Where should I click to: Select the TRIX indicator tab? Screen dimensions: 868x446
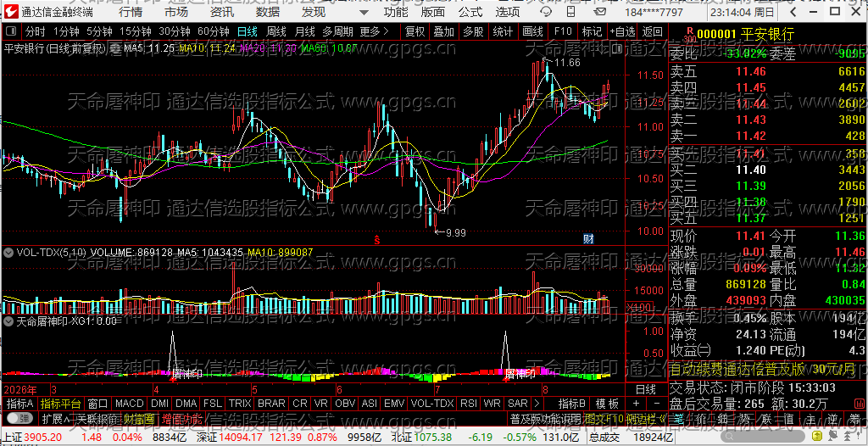click(240, 404)
